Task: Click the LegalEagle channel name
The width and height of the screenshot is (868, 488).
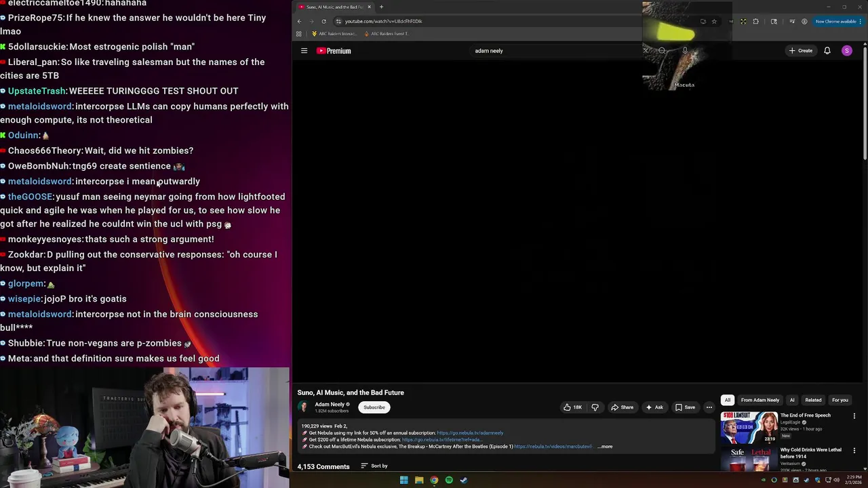Action: [790, 422]
